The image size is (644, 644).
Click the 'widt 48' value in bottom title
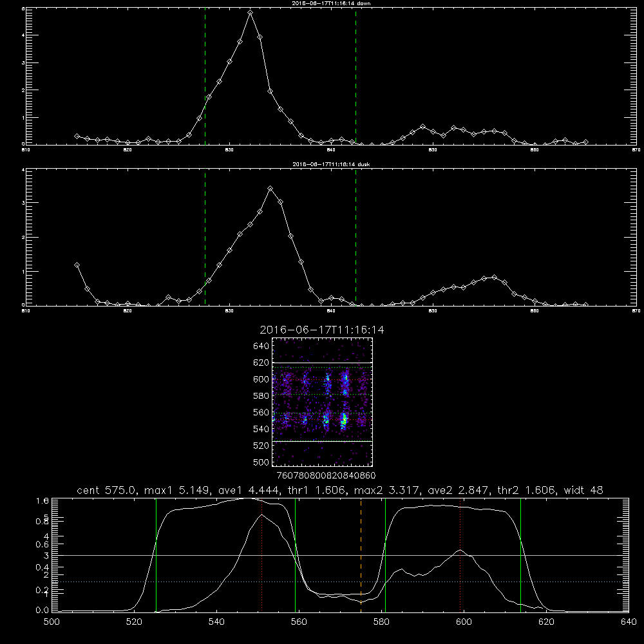point(583,490)
